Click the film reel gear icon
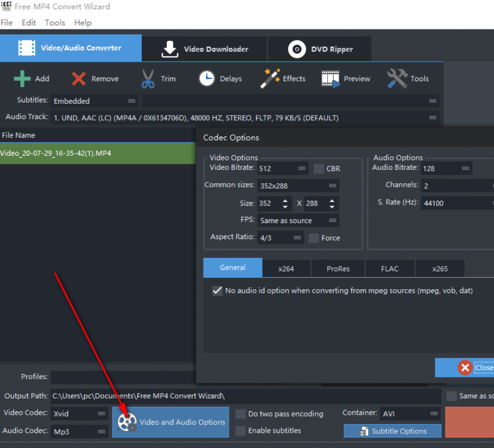 (x=127, y=422)
